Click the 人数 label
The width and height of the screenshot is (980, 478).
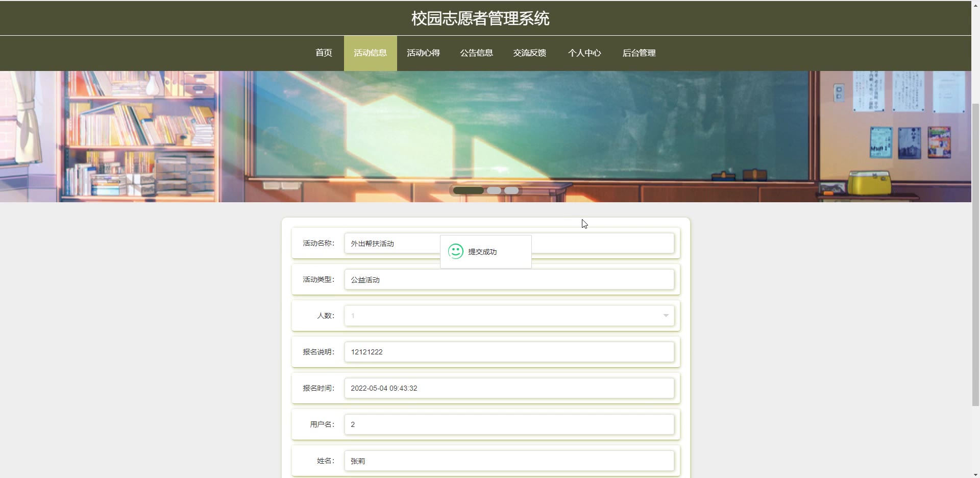point(326,316)
